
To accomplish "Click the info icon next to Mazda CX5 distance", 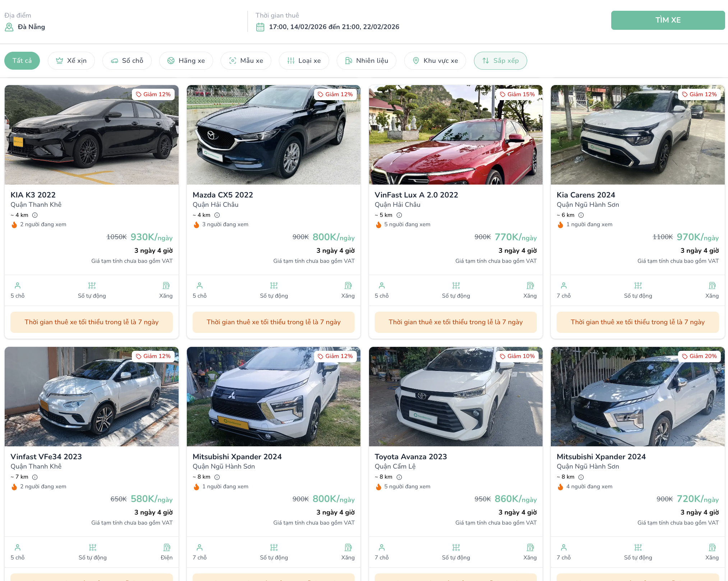I will point(217,215).
